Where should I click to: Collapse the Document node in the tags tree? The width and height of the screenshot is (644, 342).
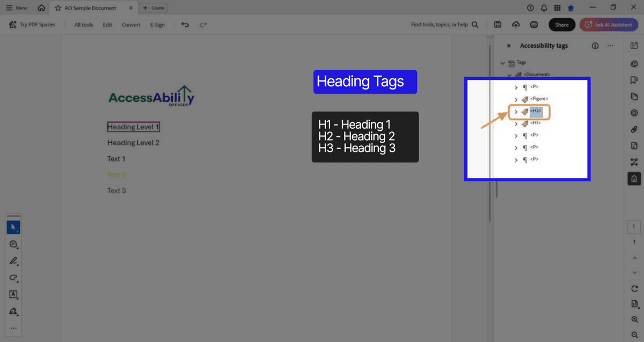[510, 74]
